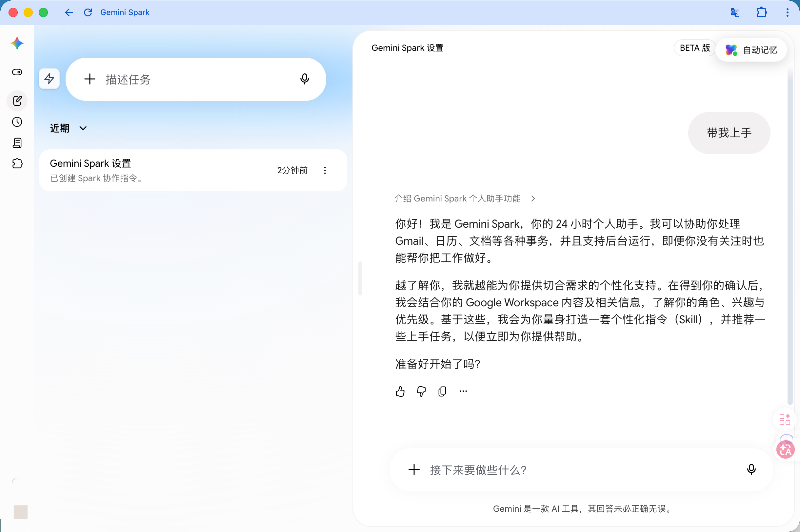
Task: Open the floating grid sparkle icon
Action: click(785, 419)
